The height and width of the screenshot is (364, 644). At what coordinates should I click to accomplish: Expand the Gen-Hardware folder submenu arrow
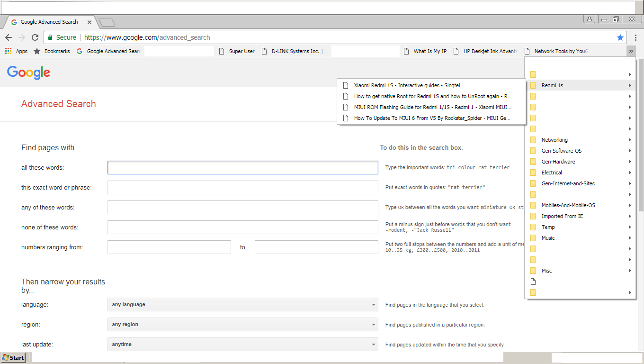(x=630, y=162)
